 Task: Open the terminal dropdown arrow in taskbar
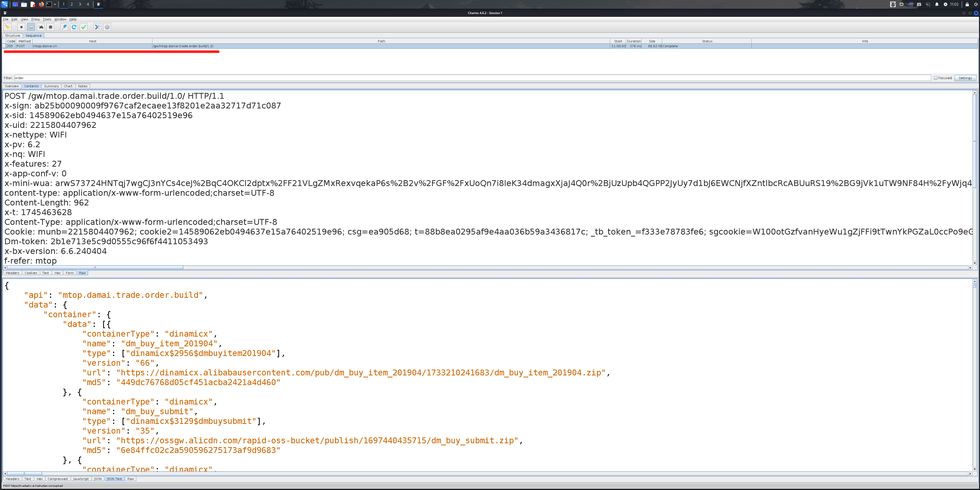coord(55,4)
